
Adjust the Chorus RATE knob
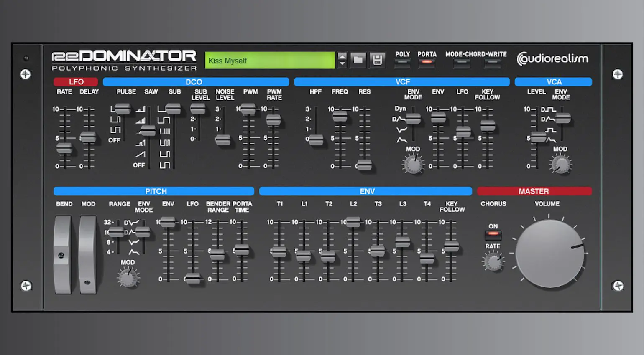493,263
